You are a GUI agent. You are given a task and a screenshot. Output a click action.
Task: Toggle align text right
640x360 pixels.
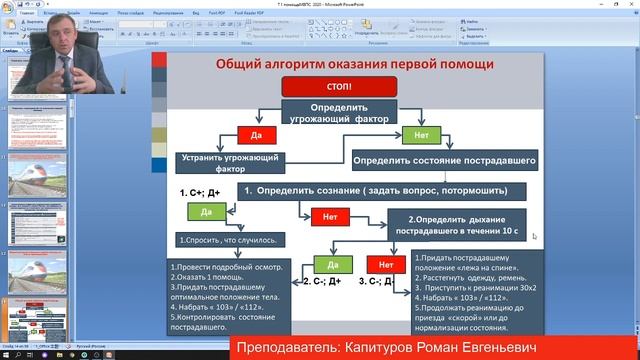click(215, 34)
